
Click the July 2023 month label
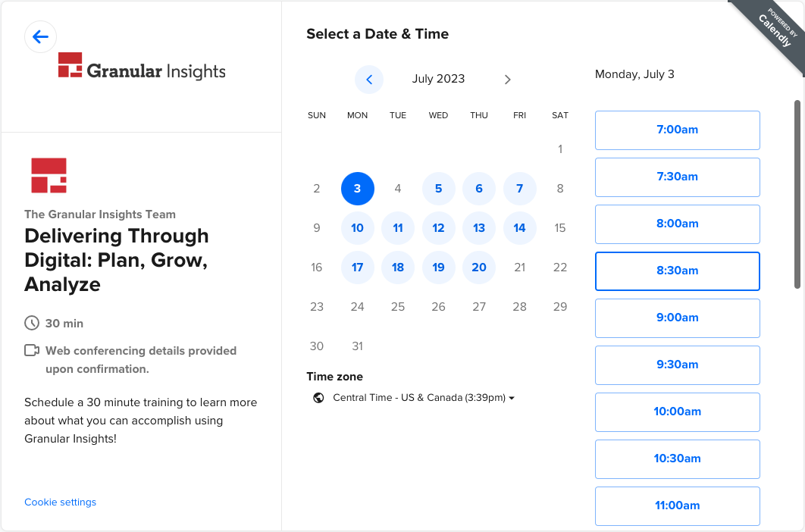438,79
